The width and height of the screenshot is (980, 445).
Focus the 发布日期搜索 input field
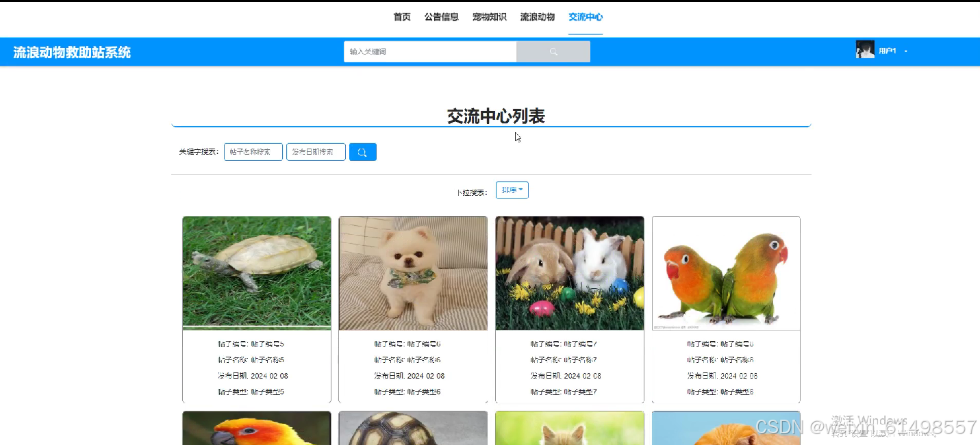coord(316,152)
